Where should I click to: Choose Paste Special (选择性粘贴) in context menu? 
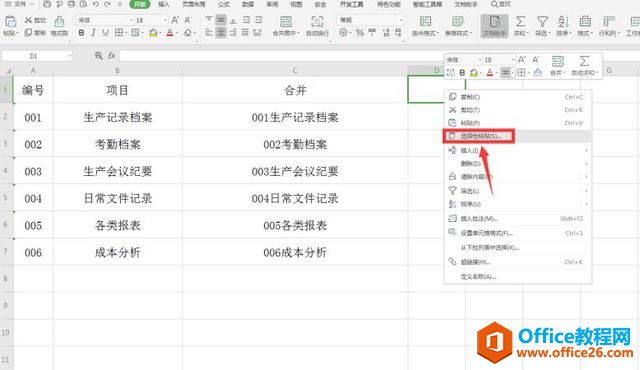coord(518,136)
